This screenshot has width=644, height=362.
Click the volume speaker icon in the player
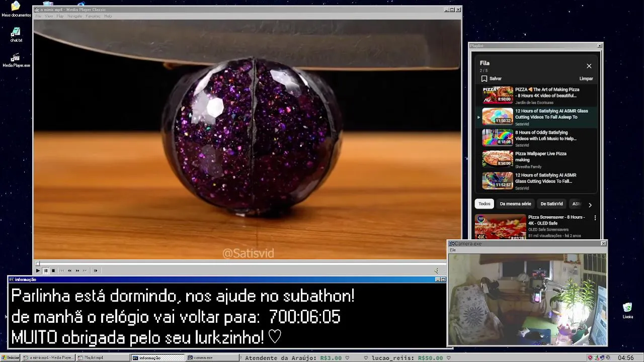pos(436,270)
